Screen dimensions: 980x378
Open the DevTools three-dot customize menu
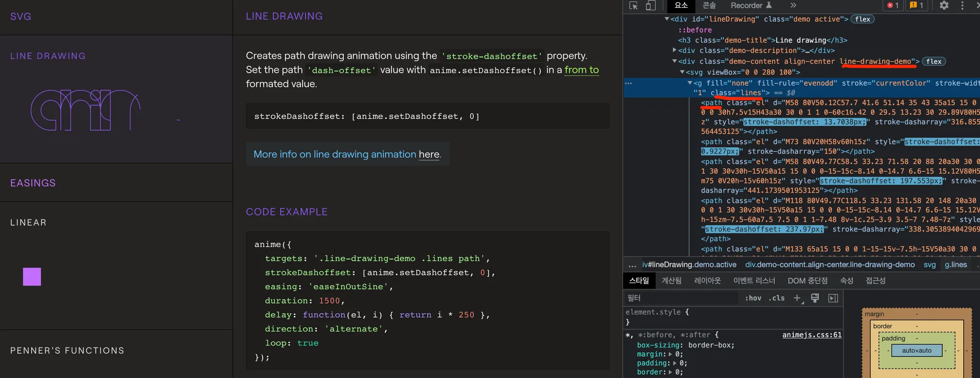pyautogui.click(x=962, y=6)
